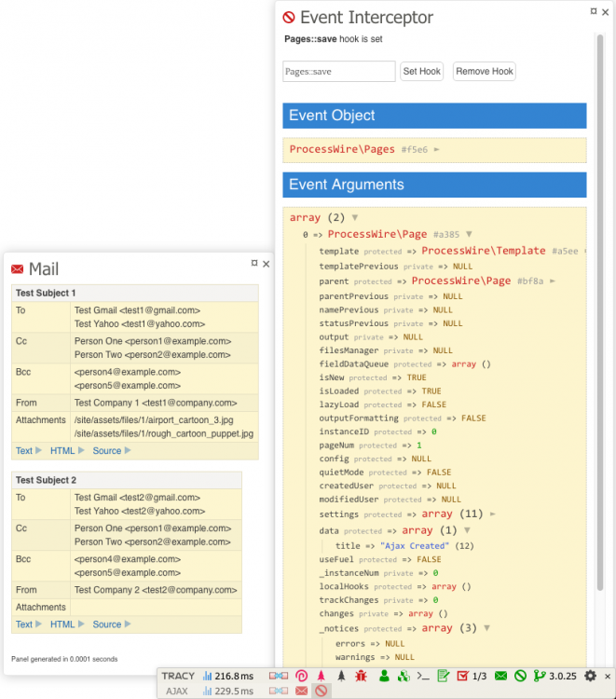Click the Set Hook button
The height and width of the screenshot is (699, 616).
click(x=421, y=72)
